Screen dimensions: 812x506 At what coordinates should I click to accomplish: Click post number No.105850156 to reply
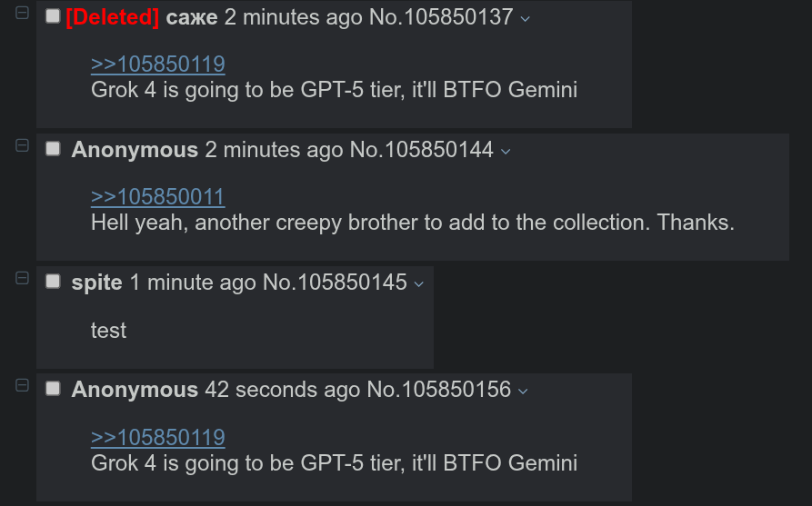tap(438, 389)
